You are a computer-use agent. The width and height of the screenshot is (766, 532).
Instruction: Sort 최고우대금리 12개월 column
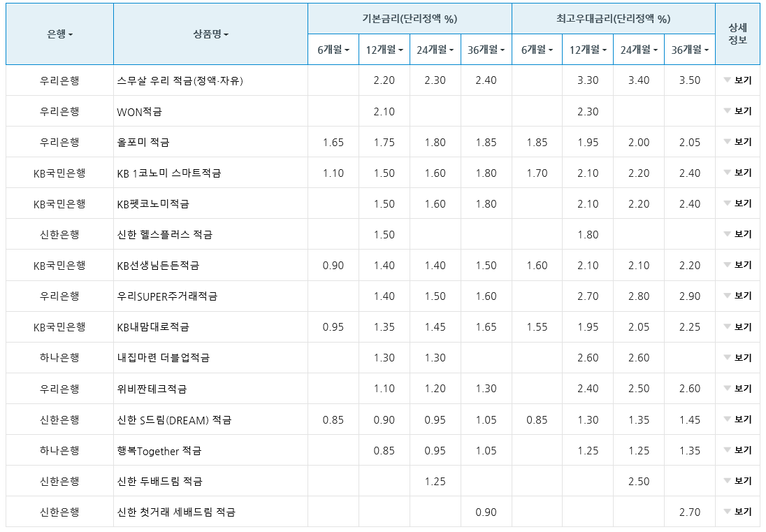(x=588, y=50)
